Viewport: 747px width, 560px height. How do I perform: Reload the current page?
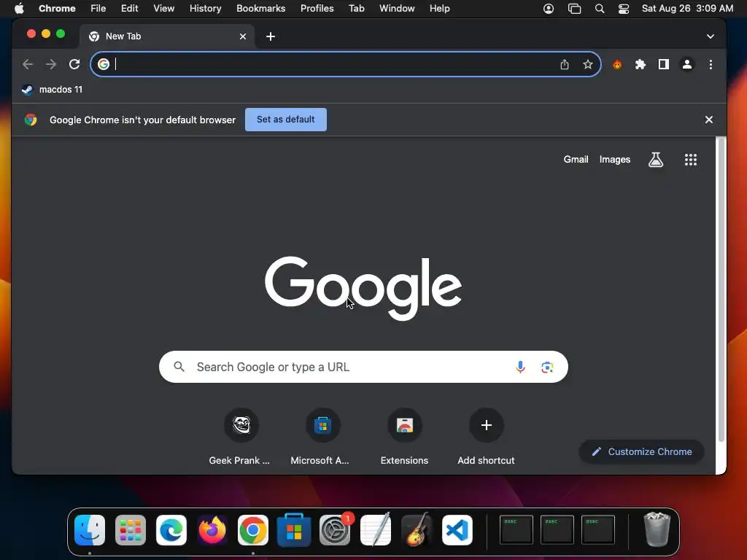click(x=74, y=64)
